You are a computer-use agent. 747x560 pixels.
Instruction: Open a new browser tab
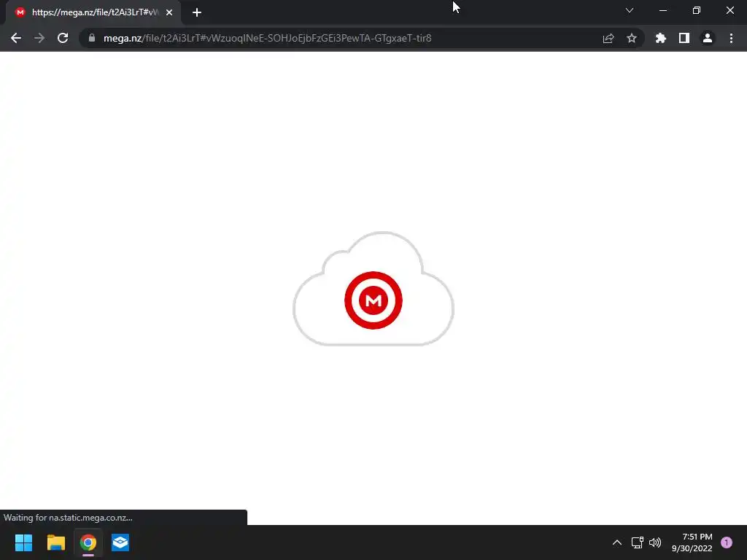click(197, 12)
